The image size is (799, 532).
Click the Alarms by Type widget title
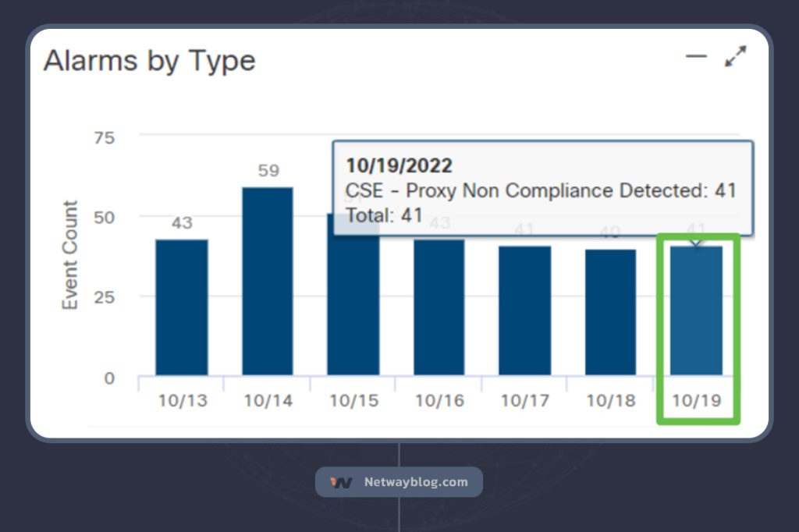[149, 61]
